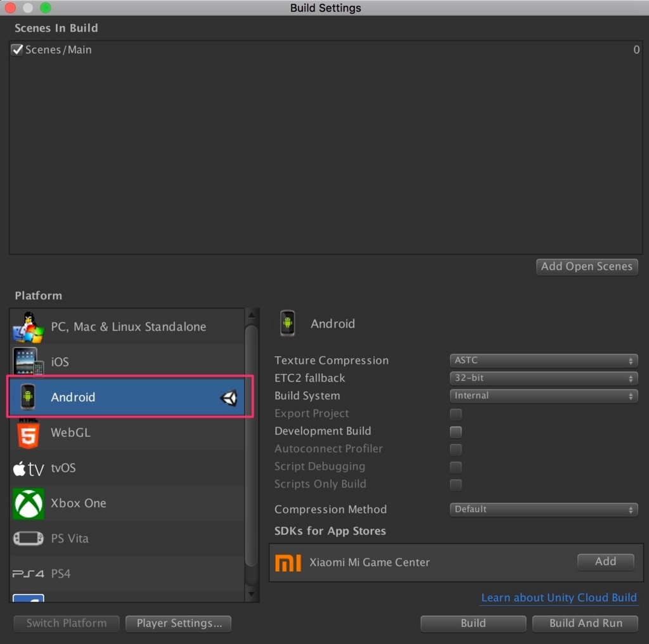Open Player Settings
This screenshot has height=644, width=649.
(x=178, y=623)
